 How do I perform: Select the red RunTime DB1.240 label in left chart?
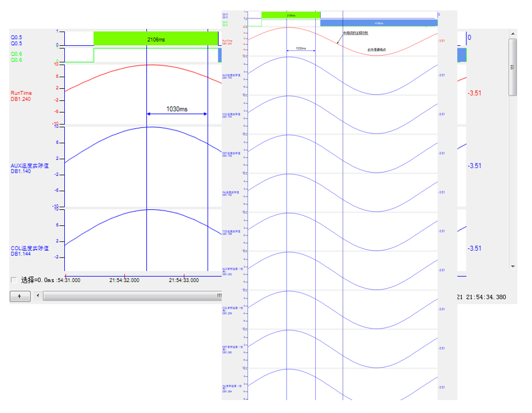pyautogui.click(x=21, y=96)
